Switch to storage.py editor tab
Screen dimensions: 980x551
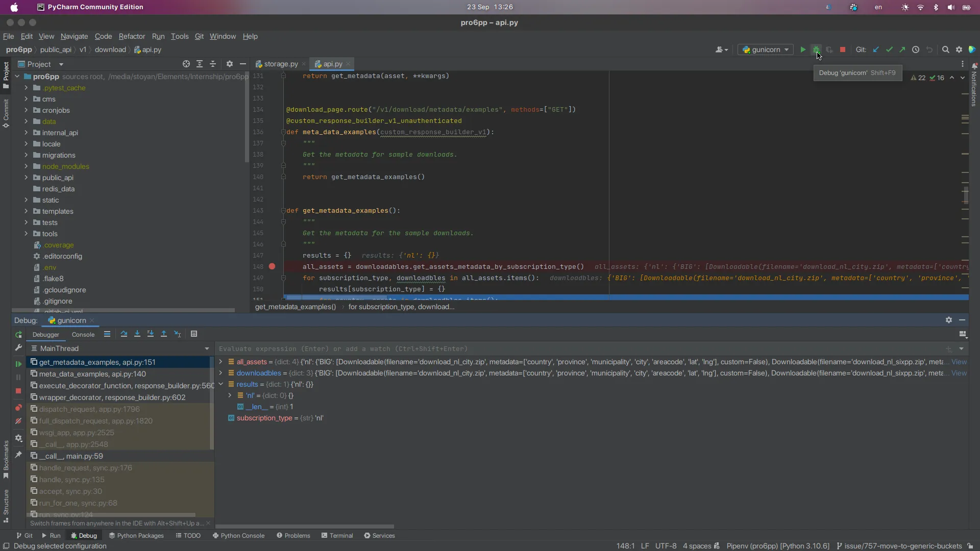point(280,64)
